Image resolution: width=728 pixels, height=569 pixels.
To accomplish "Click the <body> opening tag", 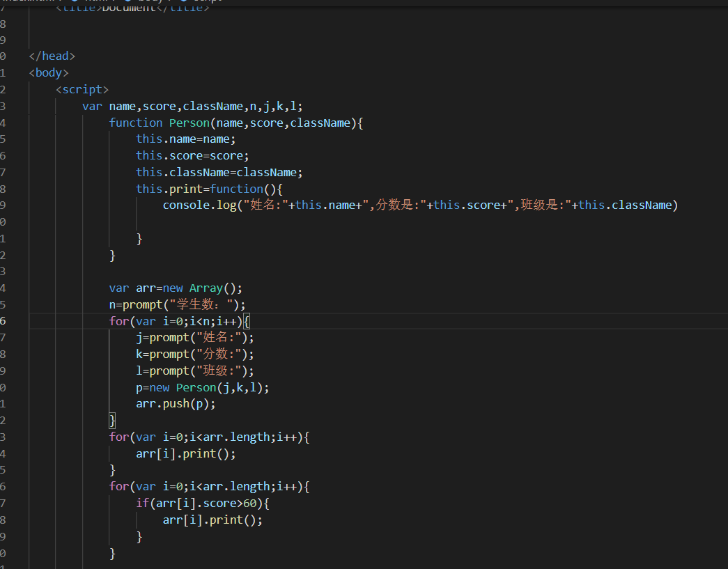I will [49, 73].
